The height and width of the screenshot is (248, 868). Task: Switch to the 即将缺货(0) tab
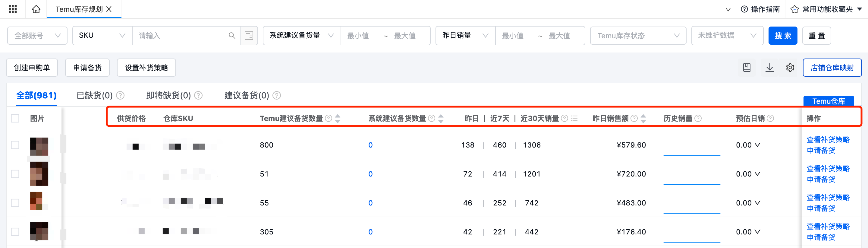[x=168, y=95]
